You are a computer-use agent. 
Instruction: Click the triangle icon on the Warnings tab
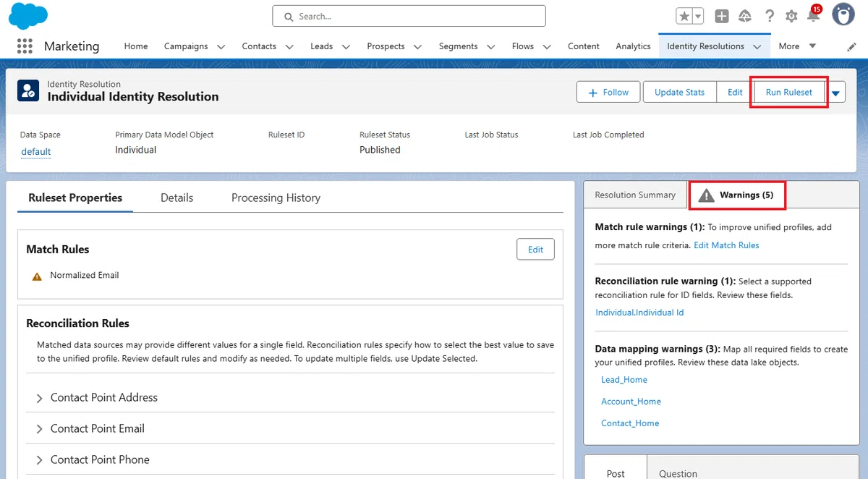point(707,195)
